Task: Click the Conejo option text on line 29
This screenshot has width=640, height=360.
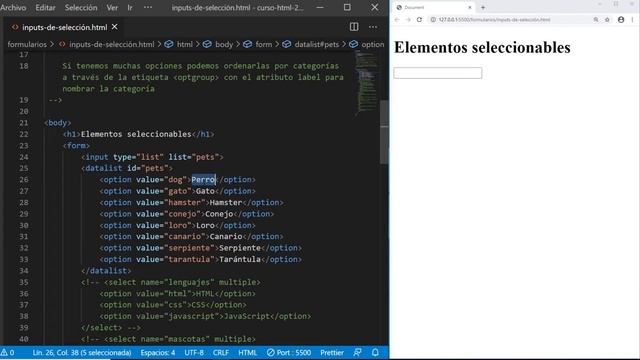Action: tap(219, 214)
